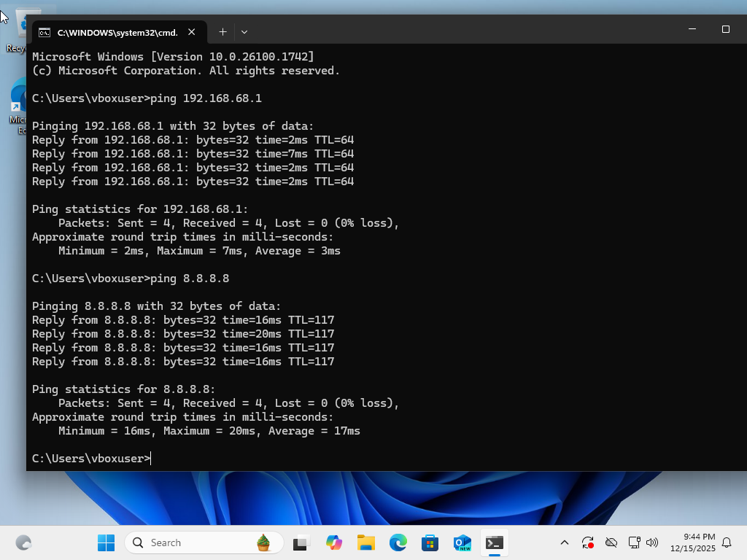747x560 pixels.
Task: Open the new tab options chevron in Terminal
Action: [244, 32]
